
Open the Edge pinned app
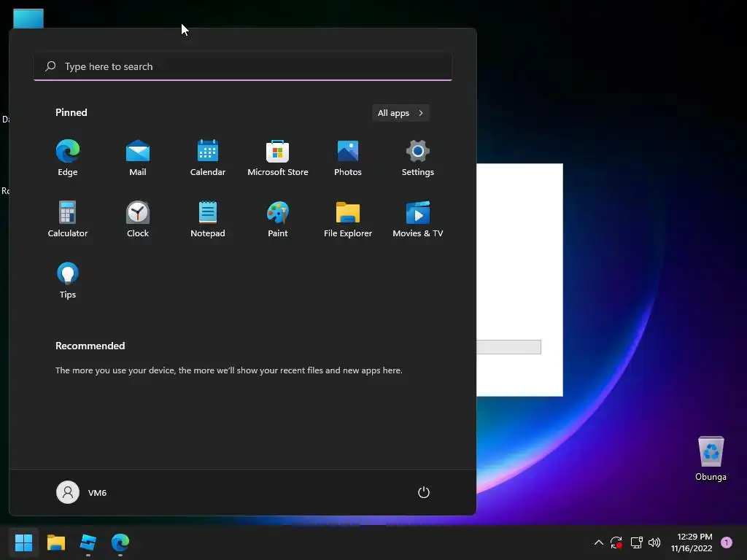tap(68, 158)
